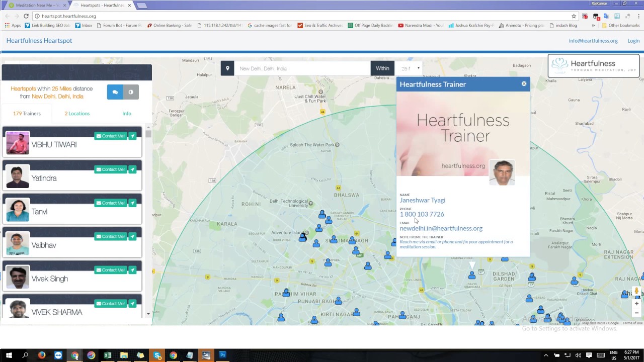Open the Windows Start menu
The image size is (644, 362).
pyautogui.click(x=9, y=355)
